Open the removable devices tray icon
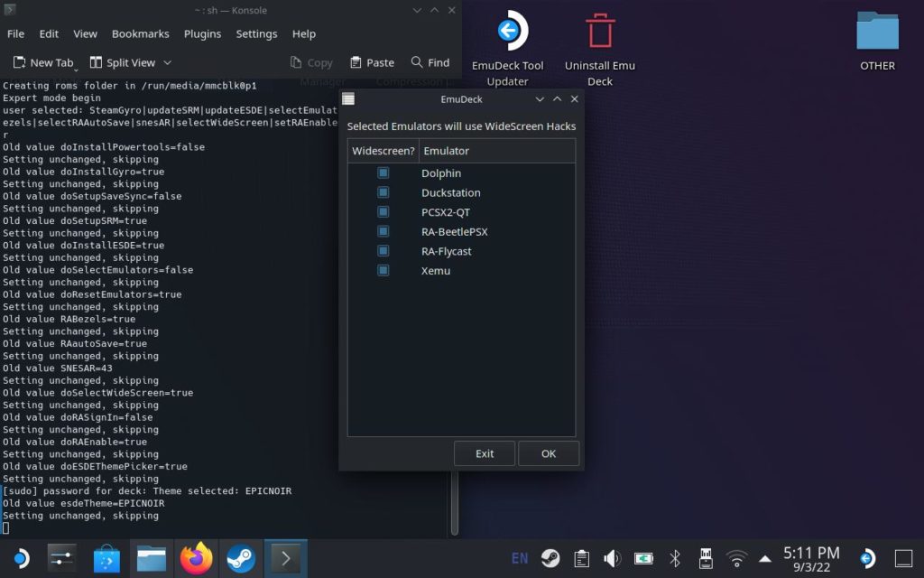This screenshot has height=578, width=924. [x=706, y=558]
